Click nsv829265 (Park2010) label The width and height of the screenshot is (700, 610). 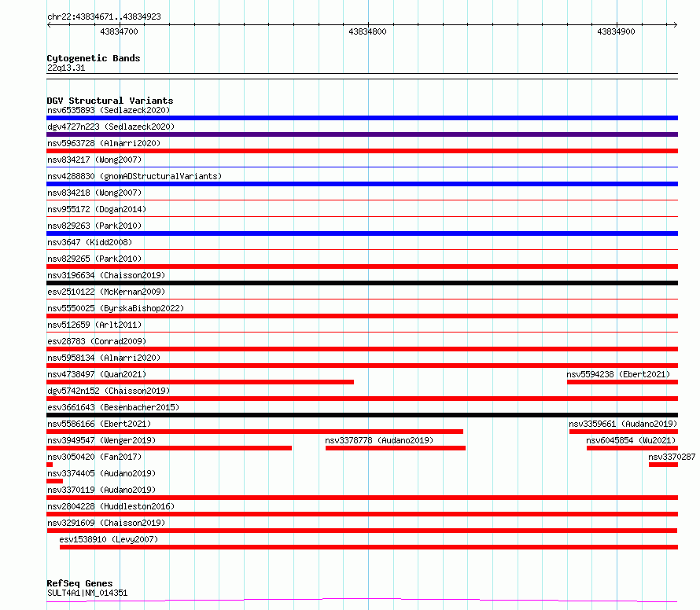click(x=94, y=259)
